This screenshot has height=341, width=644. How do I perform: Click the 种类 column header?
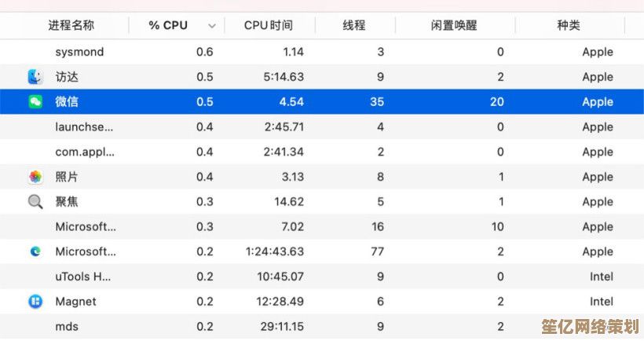click(x=569, y=25)
